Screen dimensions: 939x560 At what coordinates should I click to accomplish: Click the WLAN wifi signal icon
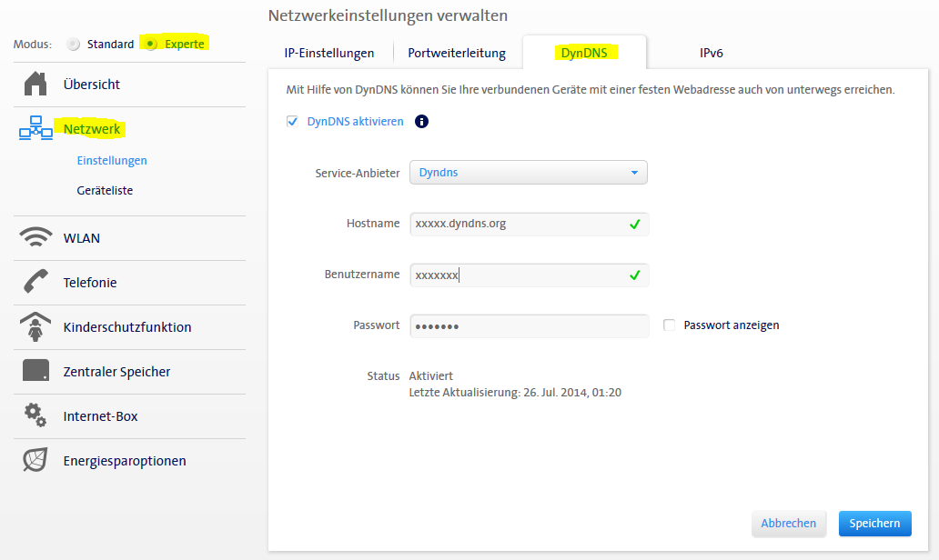coord(35,238)
